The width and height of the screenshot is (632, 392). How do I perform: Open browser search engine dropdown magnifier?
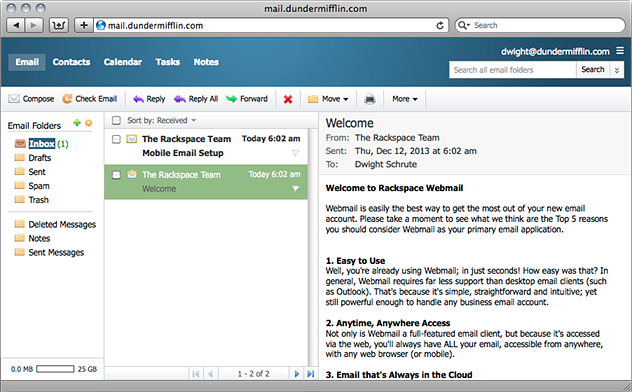pyautogui.click(x=463, y=25)
